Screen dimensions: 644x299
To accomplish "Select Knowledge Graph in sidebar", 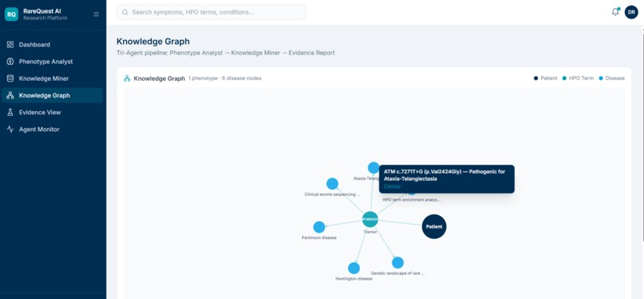I will point(52,95).
